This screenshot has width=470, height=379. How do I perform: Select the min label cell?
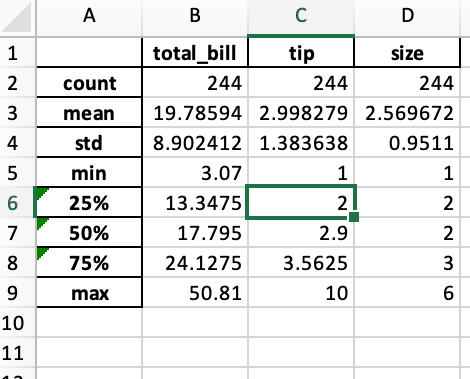click(x=89, y=173)
